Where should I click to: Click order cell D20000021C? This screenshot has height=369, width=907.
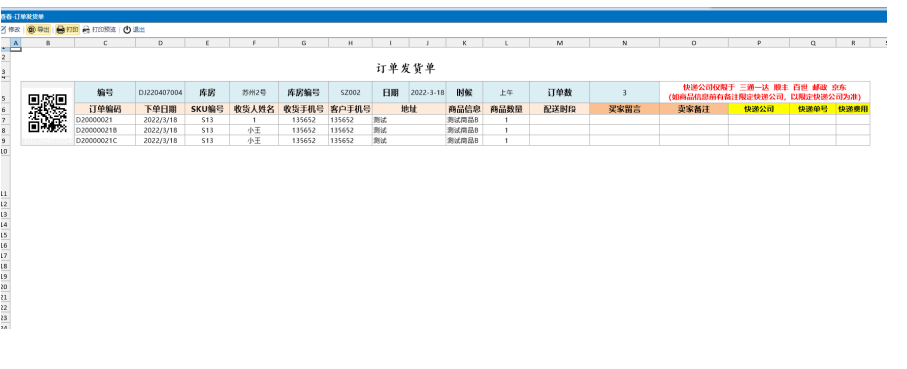pos(105,141)
